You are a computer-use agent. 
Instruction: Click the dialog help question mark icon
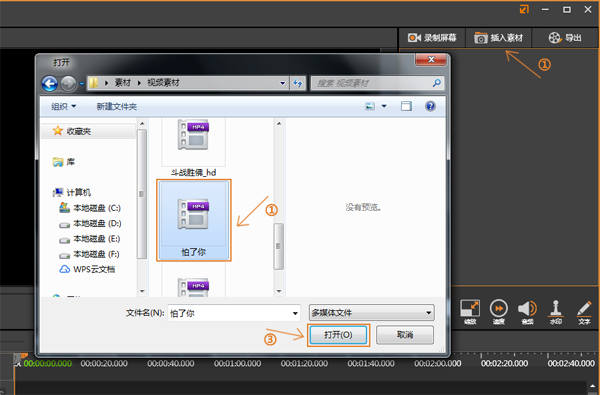[x=430, y=106]
